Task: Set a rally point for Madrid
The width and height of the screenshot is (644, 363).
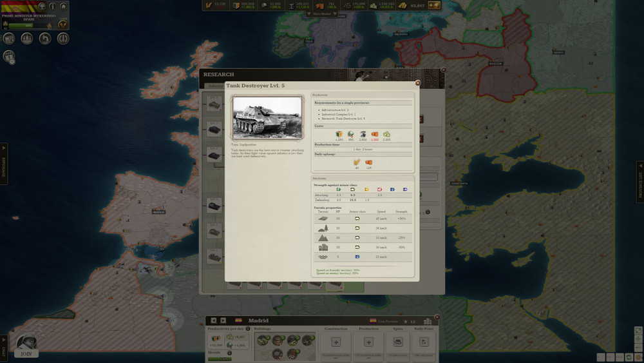Action: click(423, 342)
